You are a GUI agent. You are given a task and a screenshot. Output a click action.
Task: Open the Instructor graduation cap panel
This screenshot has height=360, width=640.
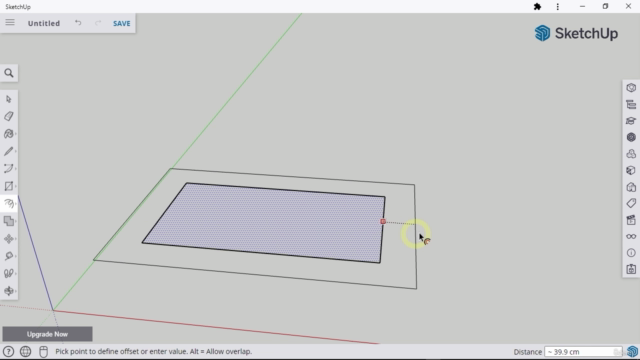point(631,121)
